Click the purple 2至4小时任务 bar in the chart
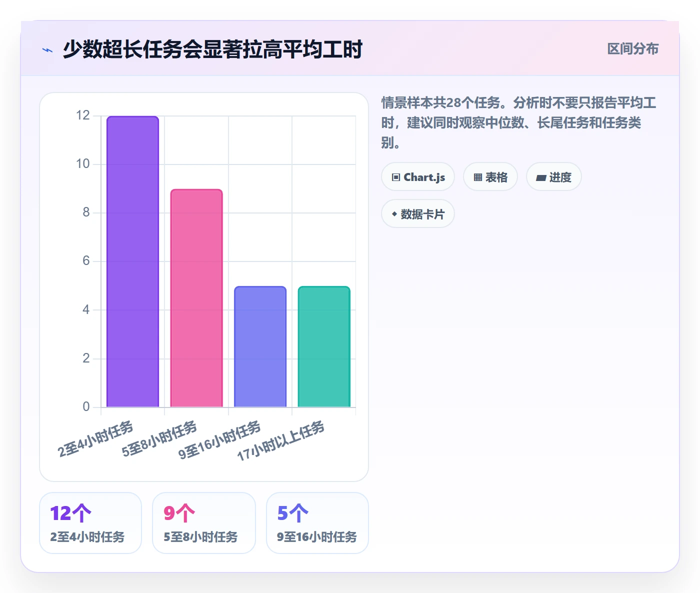This screenshot has height=593, width=700. pyautogui.click(x=132, y=261)
